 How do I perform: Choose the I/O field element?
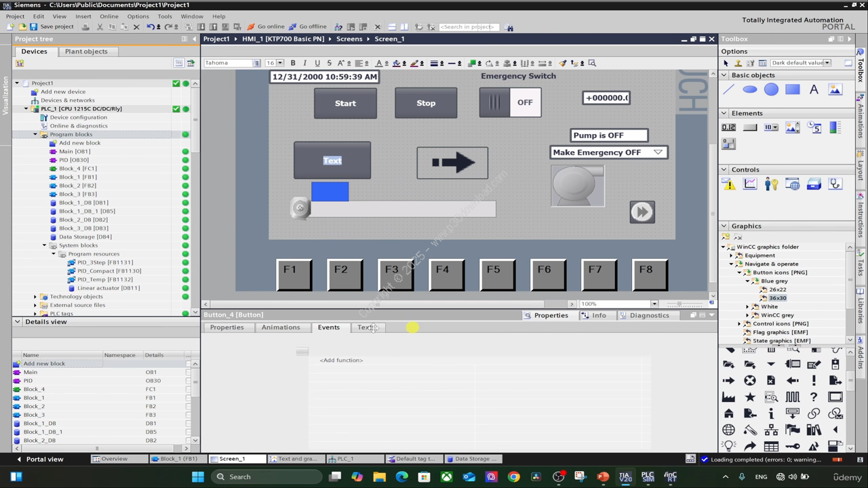pyautogui.click(x=729, y=127)
